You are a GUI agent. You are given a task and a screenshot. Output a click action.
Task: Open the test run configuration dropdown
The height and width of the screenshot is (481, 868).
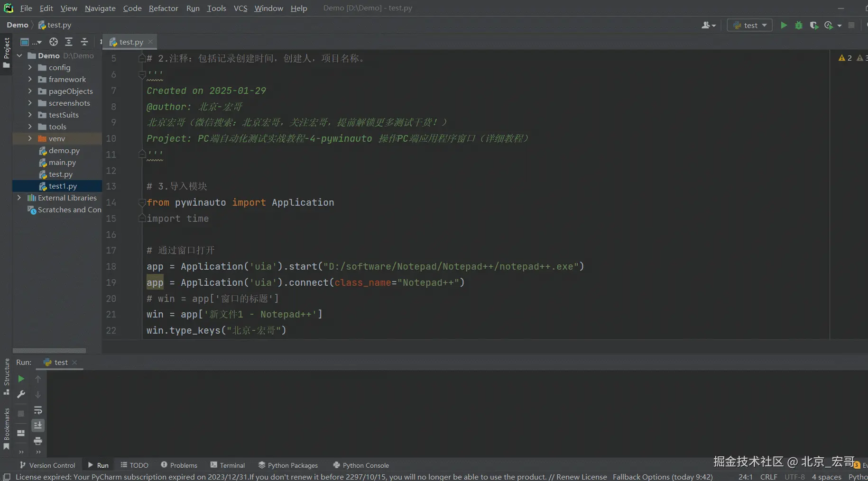click(749, 25)
